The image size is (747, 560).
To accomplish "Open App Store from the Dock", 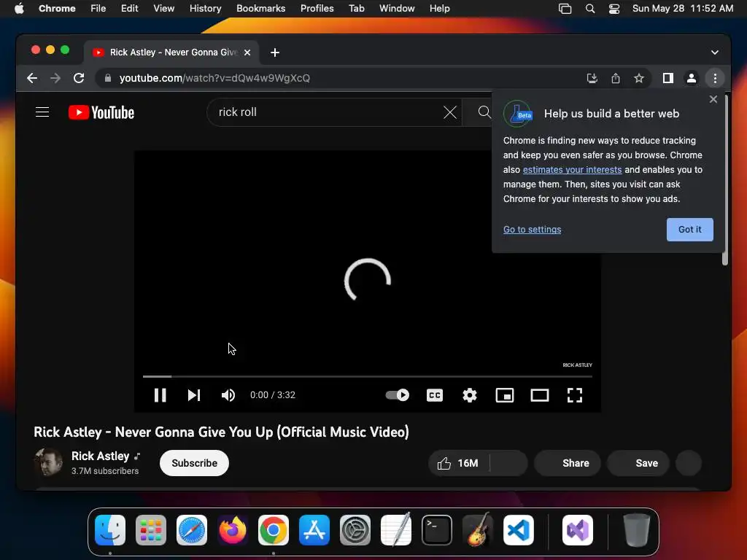I will 314,530.
